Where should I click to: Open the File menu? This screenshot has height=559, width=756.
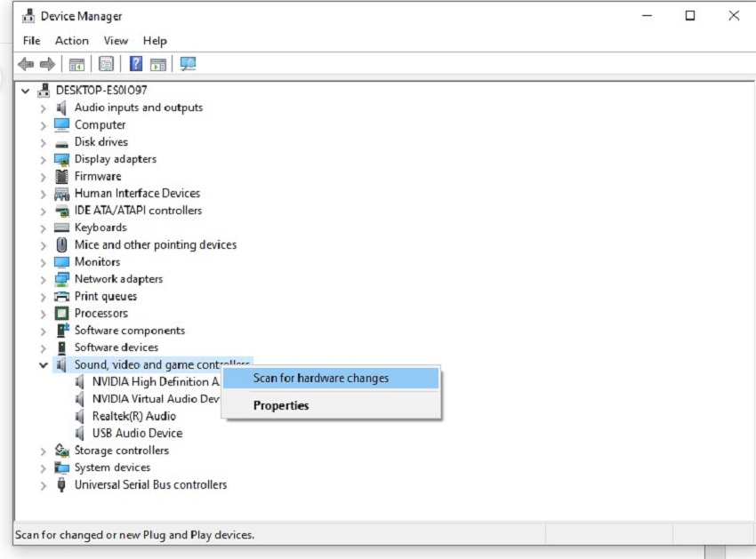[32, 41]
